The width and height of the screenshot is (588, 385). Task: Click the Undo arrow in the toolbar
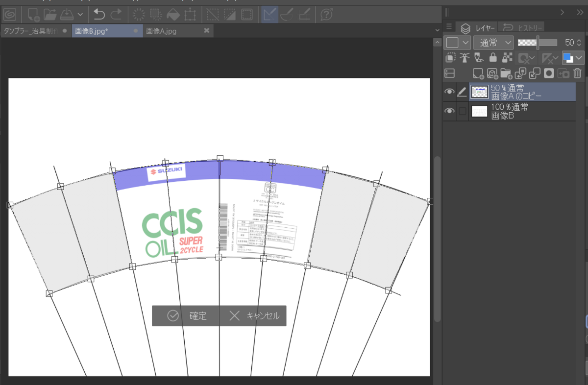click(99, 14)
